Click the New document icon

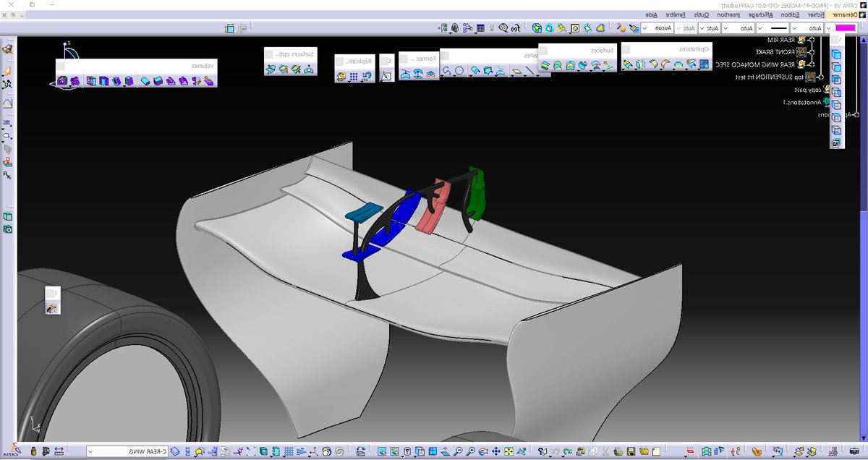tap(655, 451)
